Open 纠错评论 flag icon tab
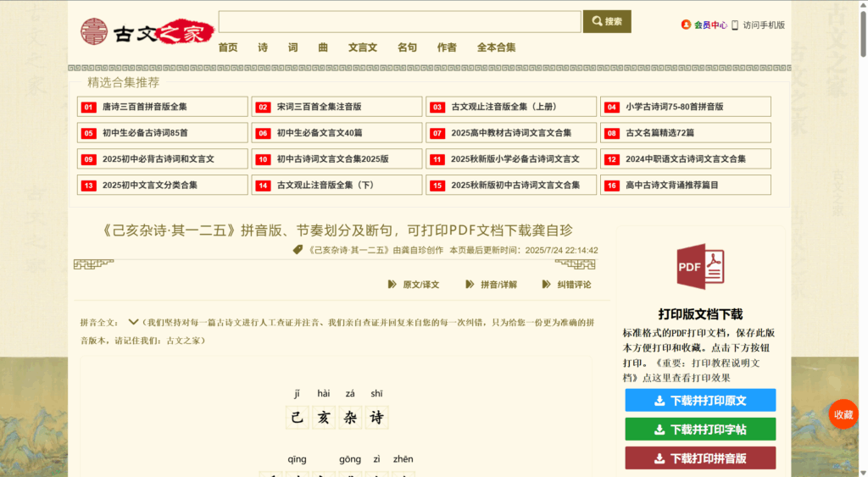The image size is (868, 477). [547, 285]
